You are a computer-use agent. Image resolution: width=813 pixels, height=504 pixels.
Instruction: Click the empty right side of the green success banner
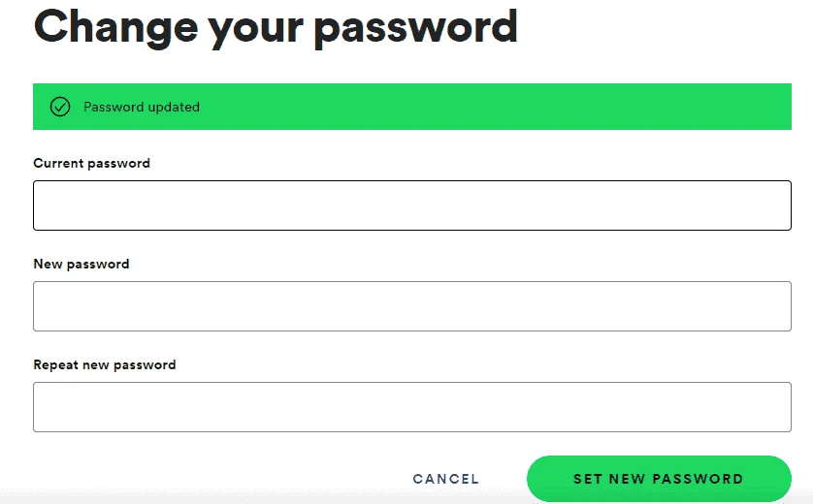518,107
